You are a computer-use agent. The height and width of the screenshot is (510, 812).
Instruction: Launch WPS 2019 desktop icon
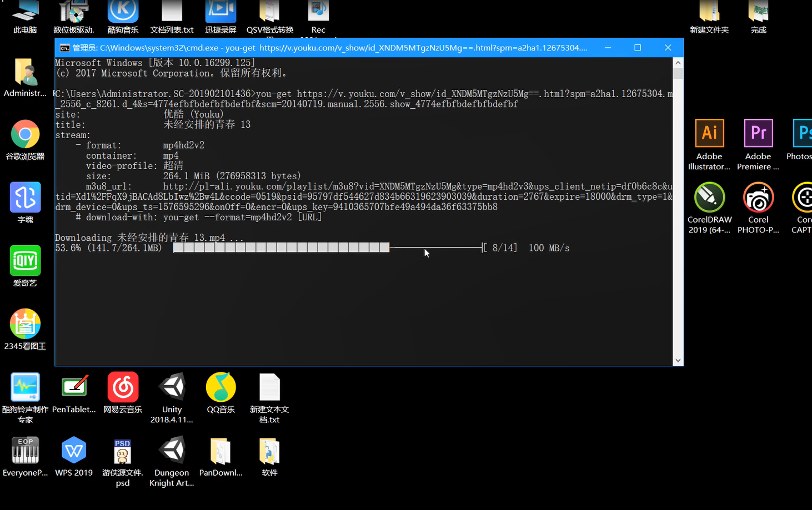point(74,456)
